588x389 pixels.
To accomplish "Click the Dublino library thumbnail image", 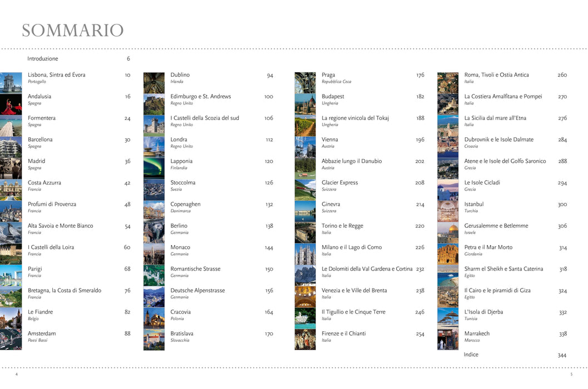I will (x=154, y=83).
